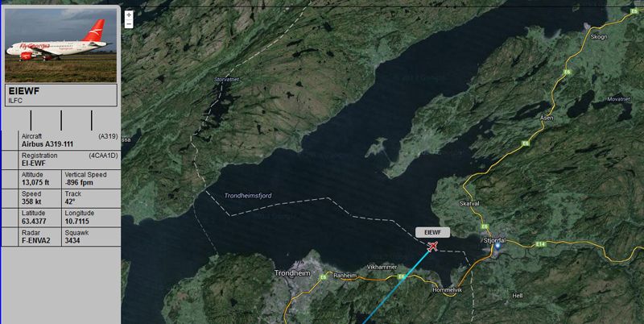Viewport: 644px width, 324px height.
Task: Click the Registration EI-EWF field
Action: click(69, 160)
